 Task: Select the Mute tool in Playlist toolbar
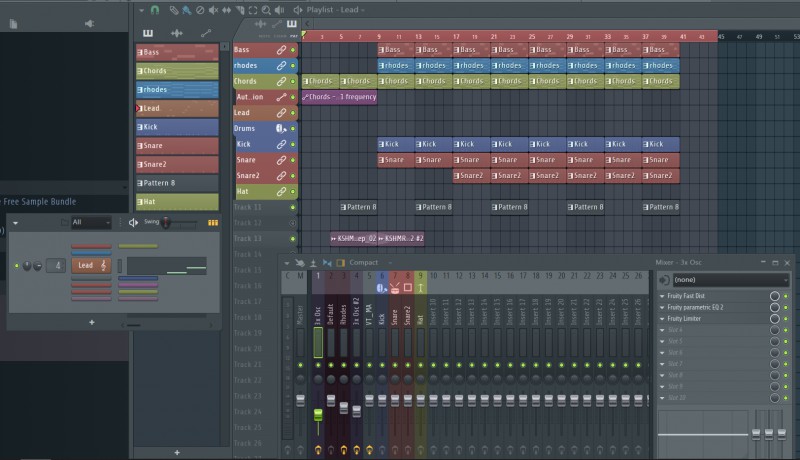click(213, 10)
